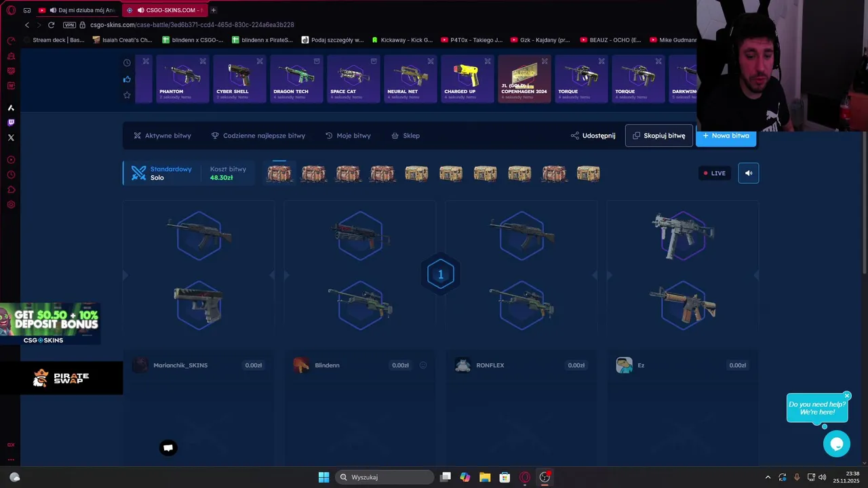The image size is (868, 488).
Task: Open the Opera menu logo
Action: click(x=11, y=10)
